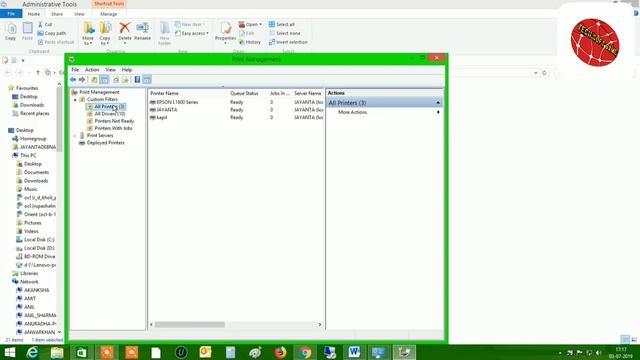Click the Copy icon in Explorer ribbon
Image resolution: width=640 pixels, height=360 pixels.
pyautogui.click(x=11, y=31)
